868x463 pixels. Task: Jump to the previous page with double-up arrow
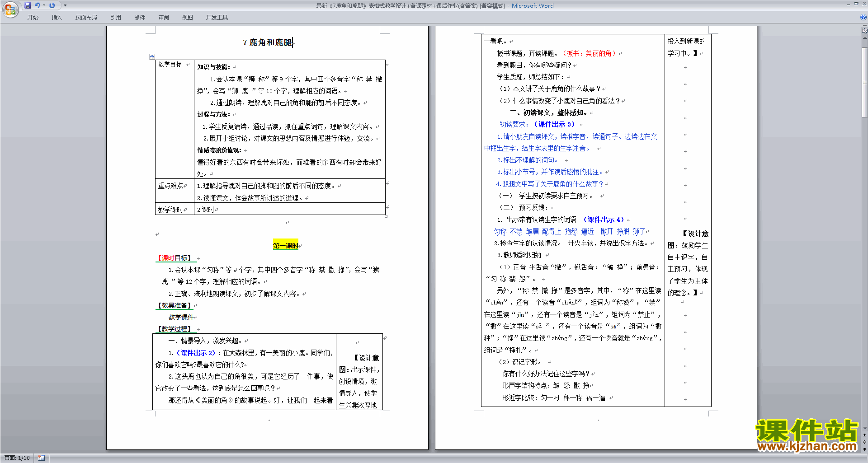[865, 435]
